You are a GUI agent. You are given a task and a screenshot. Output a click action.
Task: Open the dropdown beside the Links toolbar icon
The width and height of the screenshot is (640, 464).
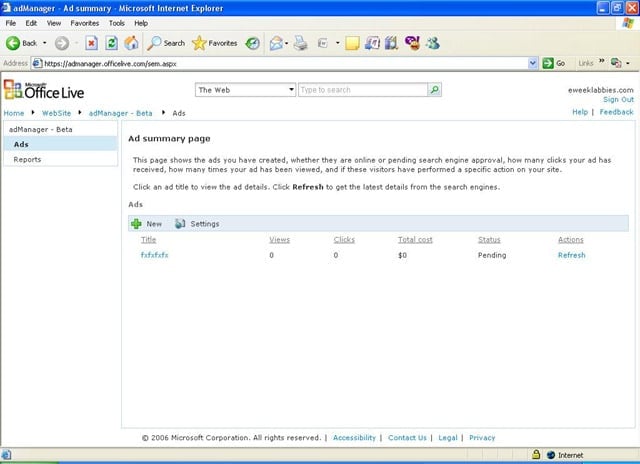click(628, 63)
